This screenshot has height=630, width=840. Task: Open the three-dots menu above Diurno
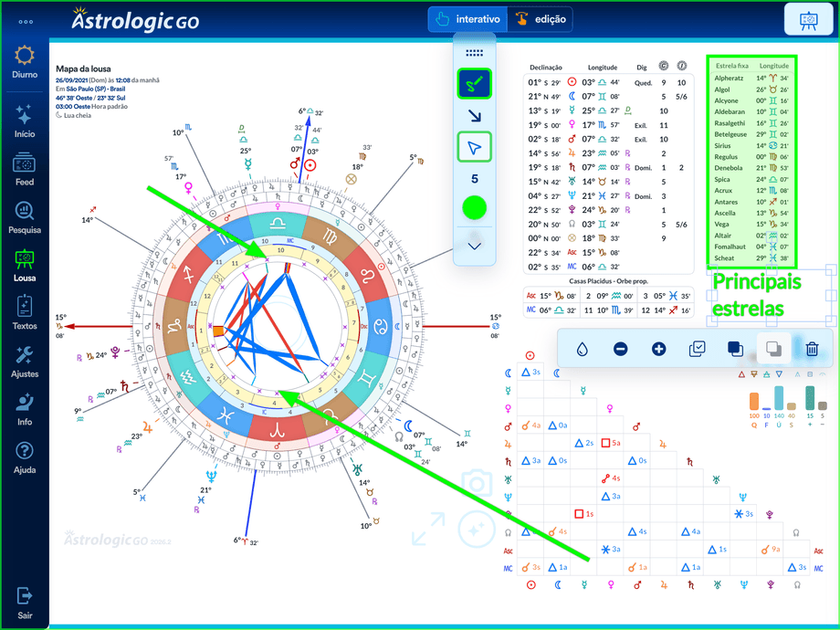[26, 22]
